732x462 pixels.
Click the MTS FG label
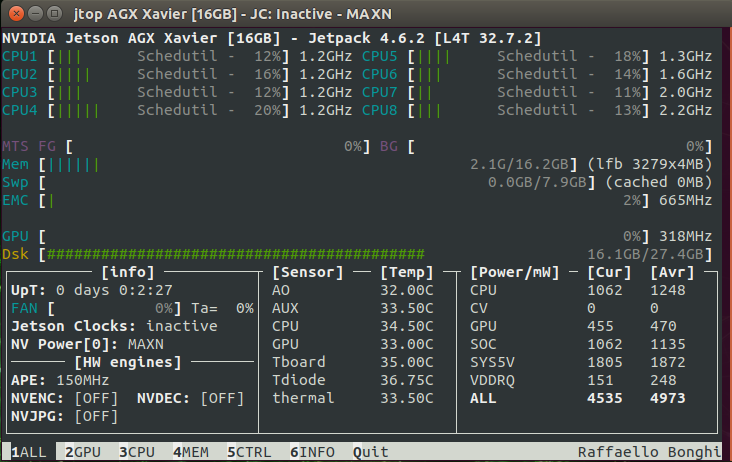28,147
